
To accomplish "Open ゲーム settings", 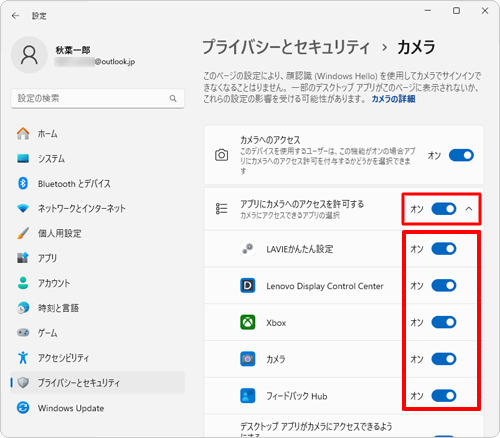I will [98, 333].
